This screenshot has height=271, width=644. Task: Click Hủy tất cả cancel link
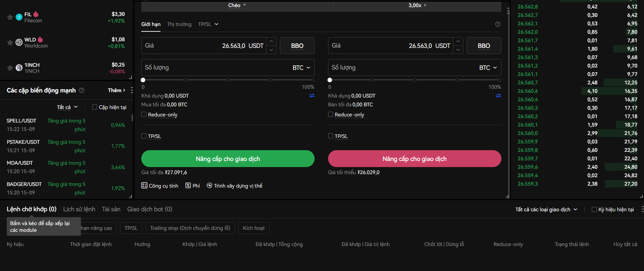coord(625,244)
